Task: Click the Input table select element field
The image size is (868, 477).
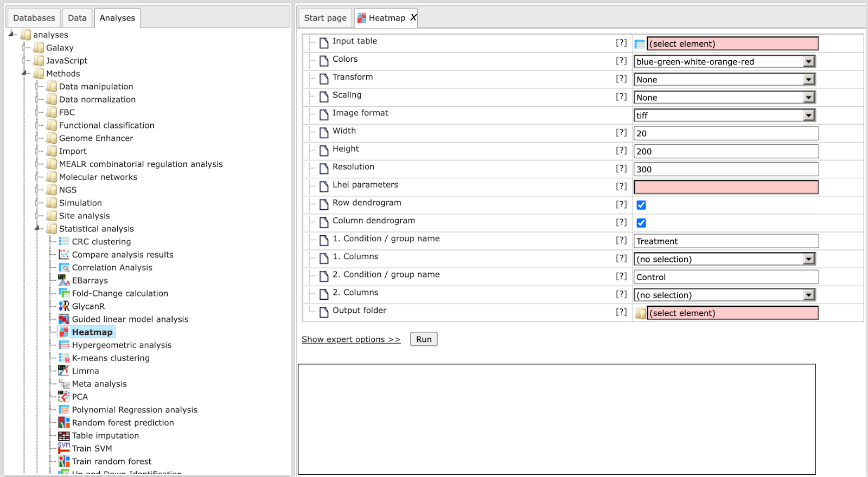Action: coord(733,44)
